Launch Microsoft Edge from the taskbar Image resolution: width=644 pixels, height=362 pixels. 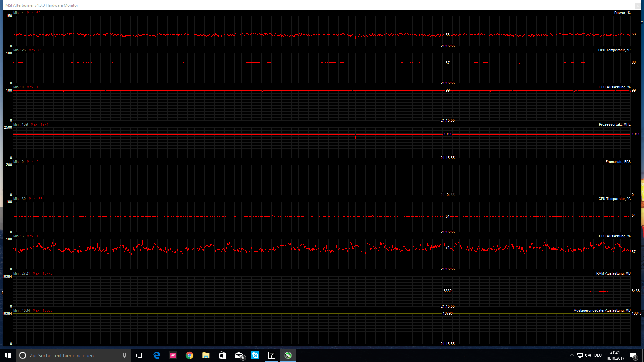pos(157,355)
